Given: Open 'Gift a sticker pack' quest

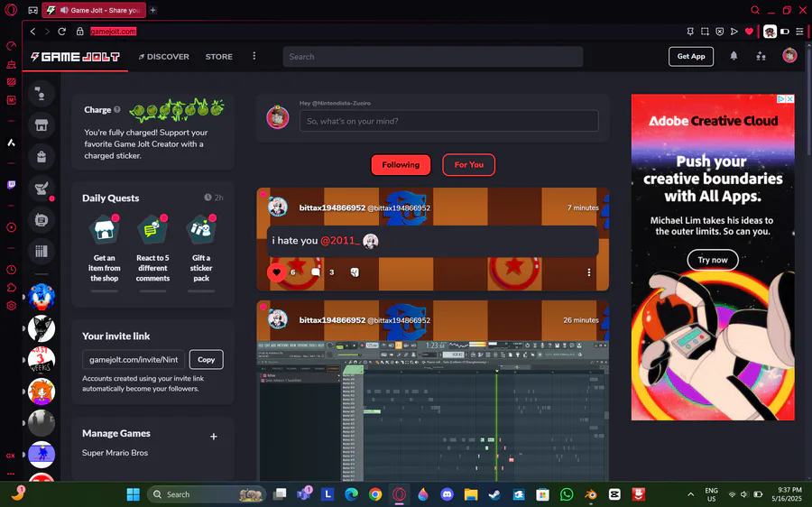Looking at the screenshot, I should click(201, 250).
